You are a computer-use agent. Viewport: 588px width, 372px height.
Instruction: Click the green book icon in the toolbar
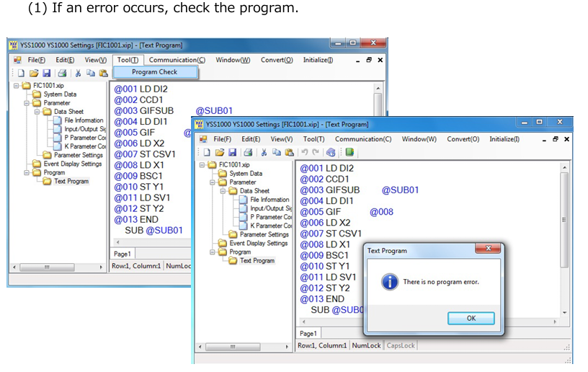(349, 152)
